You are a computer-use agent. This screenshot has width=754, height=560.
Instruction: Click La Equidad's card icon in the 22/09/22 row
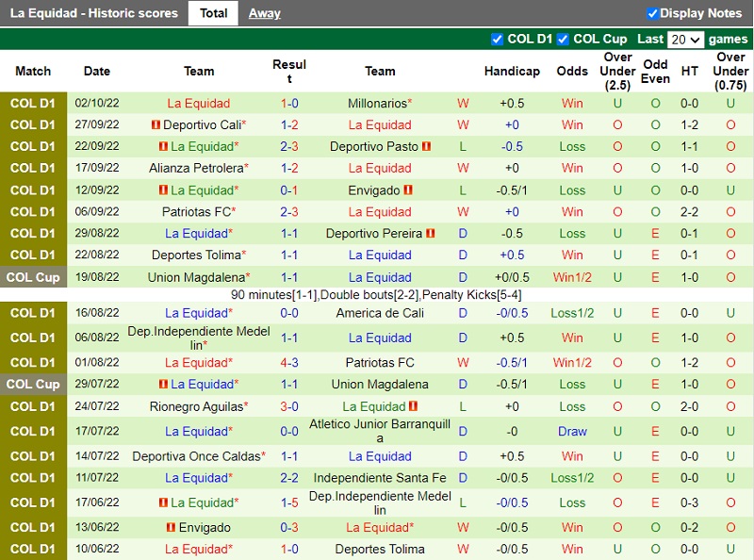pyautogui.click(x=163, y=147)
